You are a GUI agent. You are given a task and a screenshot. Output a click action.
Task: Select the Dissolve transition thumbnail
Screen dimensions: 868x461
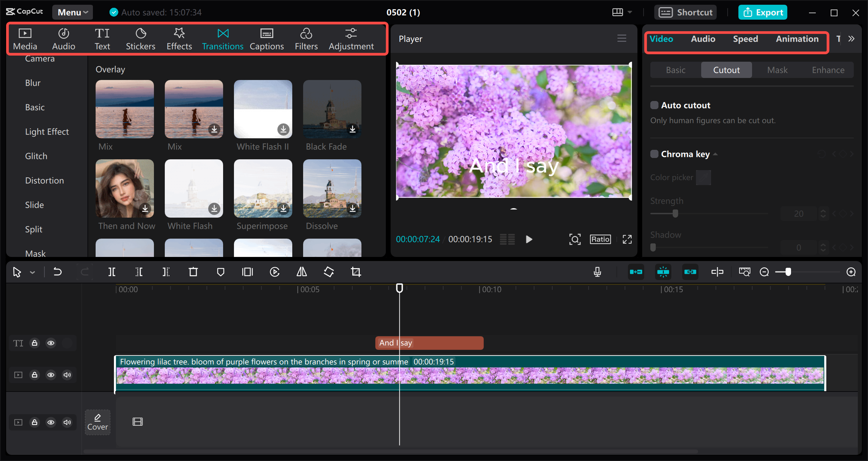(x=332, y=188)
